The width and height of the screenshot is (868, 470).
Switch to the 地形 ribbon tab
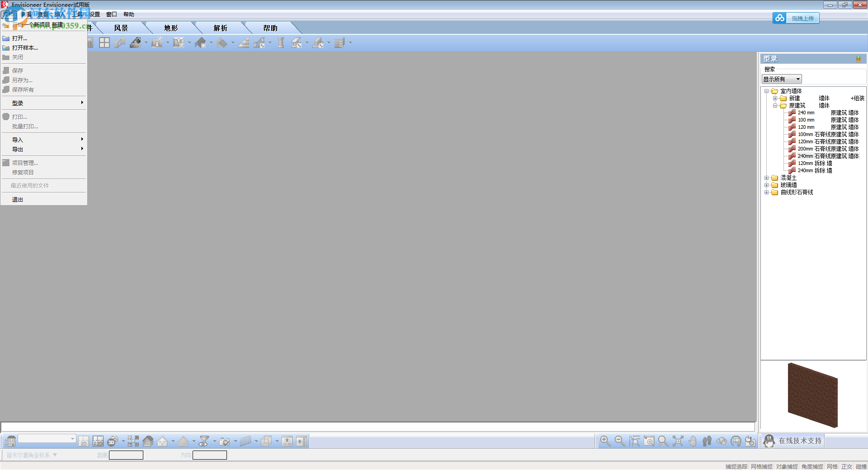click(x=171, y=28)
